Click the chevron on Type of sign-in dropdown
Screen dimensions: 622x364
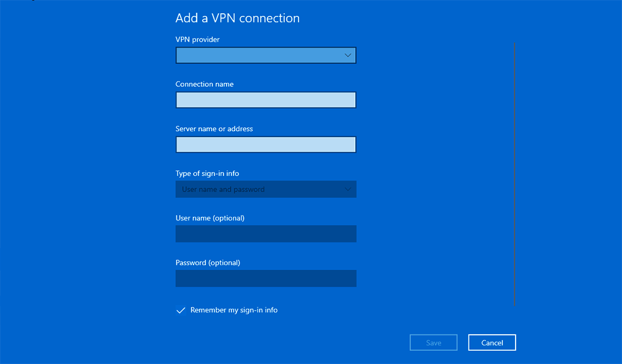[348, 189]
